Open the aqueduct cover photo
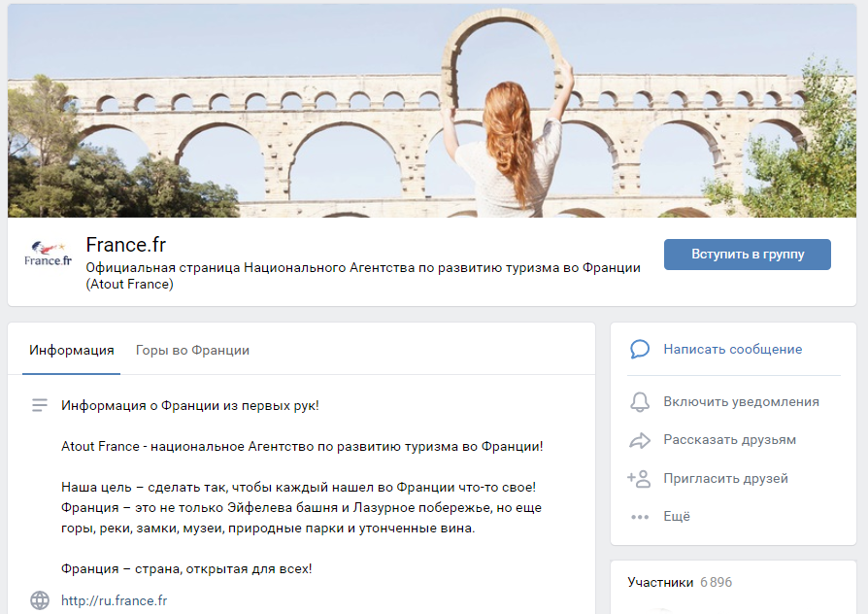868x614 pixels. pyautogui.click(x=433, y=111)
